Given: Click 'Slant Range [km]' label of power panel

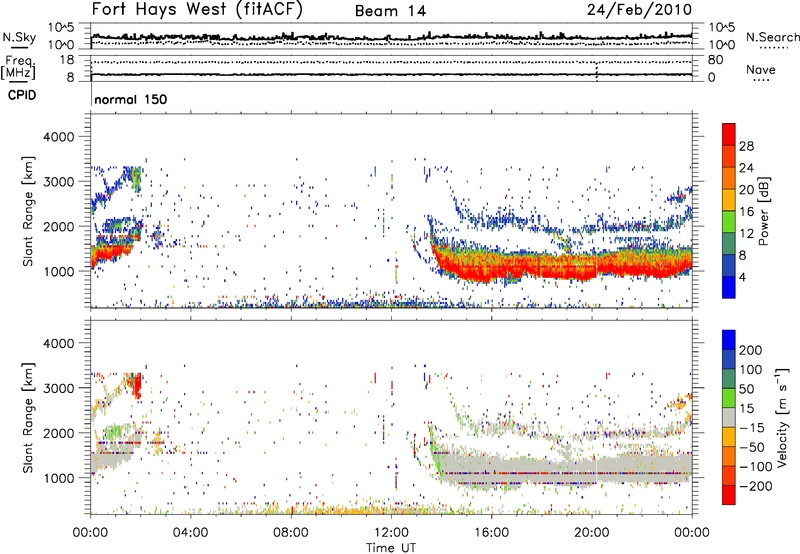Looking at the screenshot, I should tap(29, 211).
